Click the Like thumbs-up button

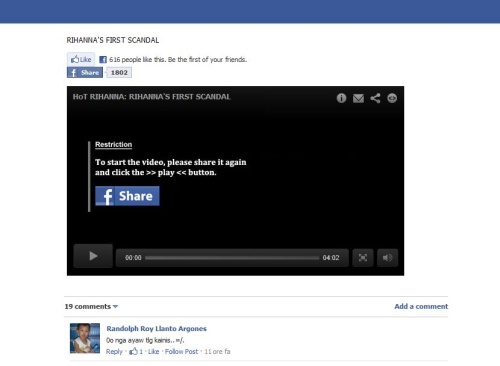[x=81, y=59]
